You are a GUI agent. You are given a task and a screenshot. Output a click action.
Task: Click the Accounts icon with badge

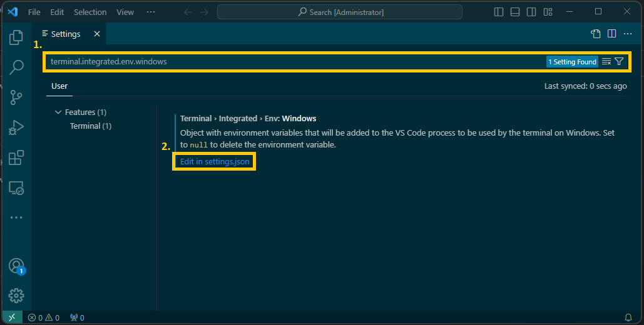coord(16,266)
